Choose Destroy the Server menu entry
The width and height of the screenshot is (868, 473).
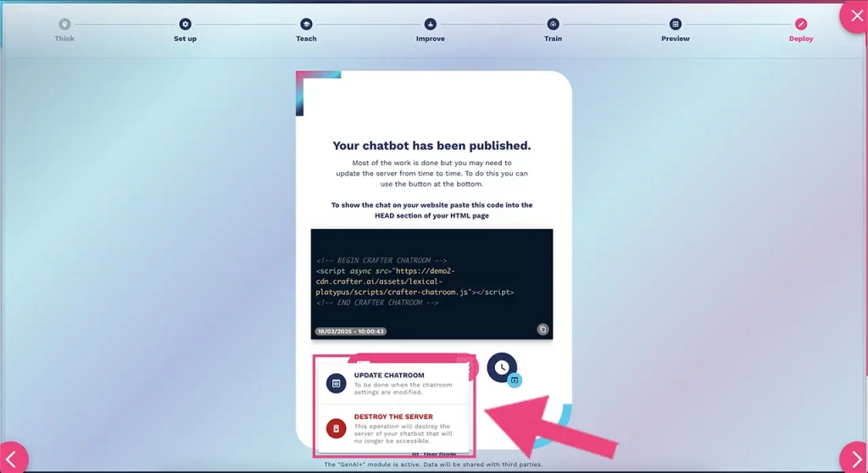[x=392, y=429]
